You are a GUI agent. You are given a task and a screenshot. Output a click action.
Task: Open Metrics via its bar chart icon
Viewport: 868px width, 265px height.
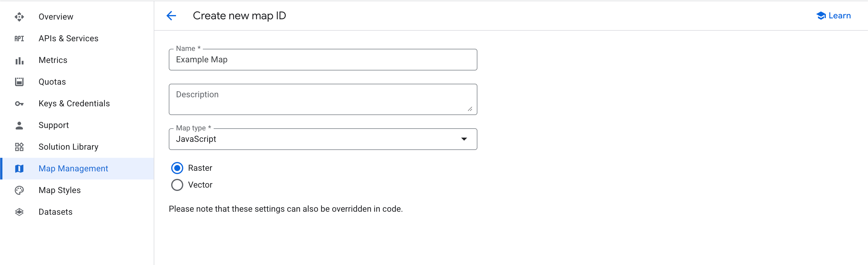click(x=19, y=60)
